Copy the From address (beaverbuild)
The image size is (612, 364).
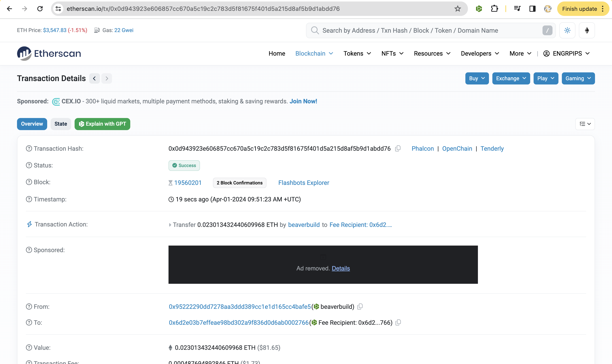(x=360, y=307)
